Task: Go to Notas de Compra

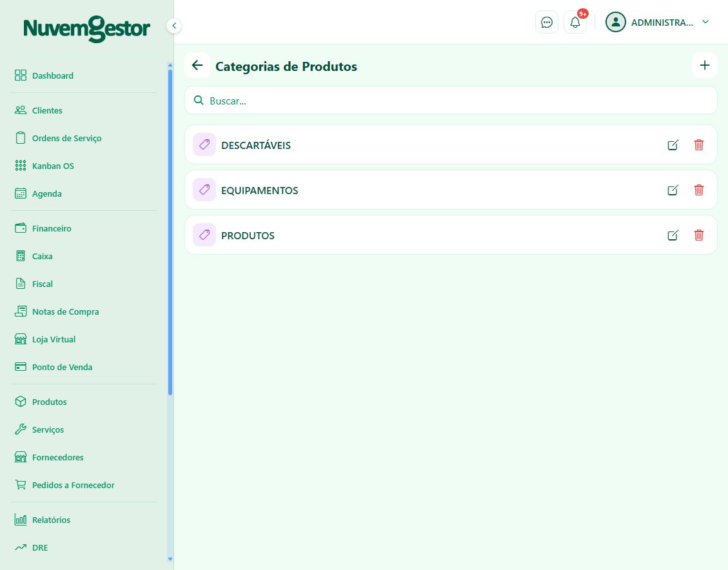Action: [84, 311]
